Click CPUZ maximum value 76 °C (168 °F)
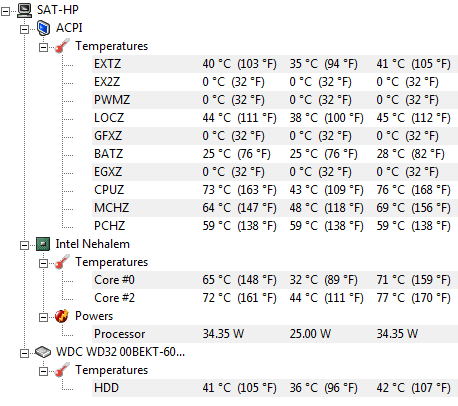 coord(413,190)
